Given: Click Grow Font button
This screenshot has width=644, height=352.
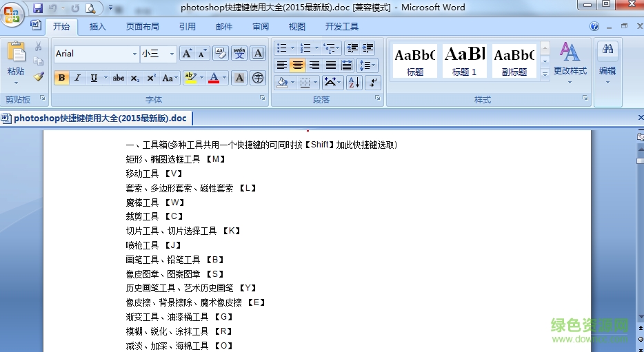Looking at the screenshot, I should point(187,53).
